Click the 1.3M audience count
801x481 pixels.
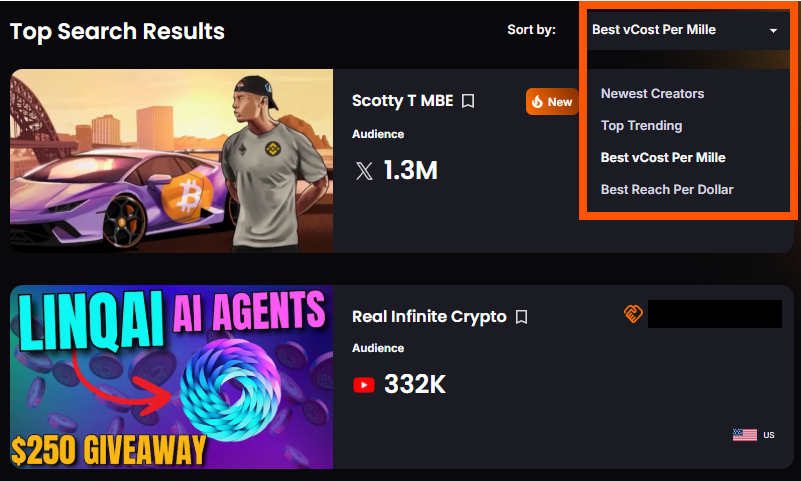click(x=410, y=171)
